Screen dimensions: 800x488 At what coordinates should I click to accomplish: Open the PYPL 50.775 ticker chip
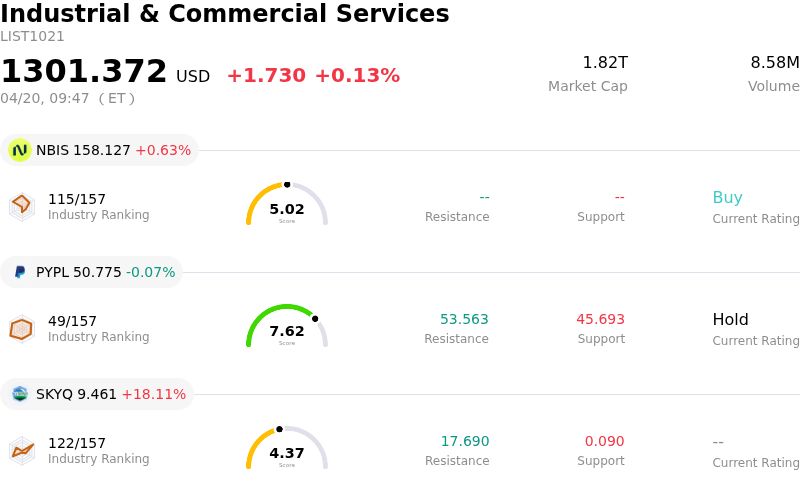92,272
